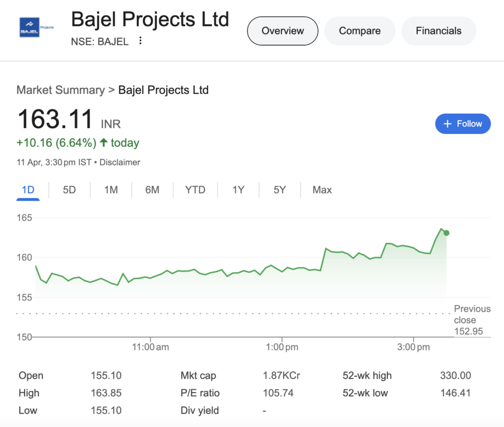Switch to the Overview tab

pyautogui.click(x=283, y=31)
